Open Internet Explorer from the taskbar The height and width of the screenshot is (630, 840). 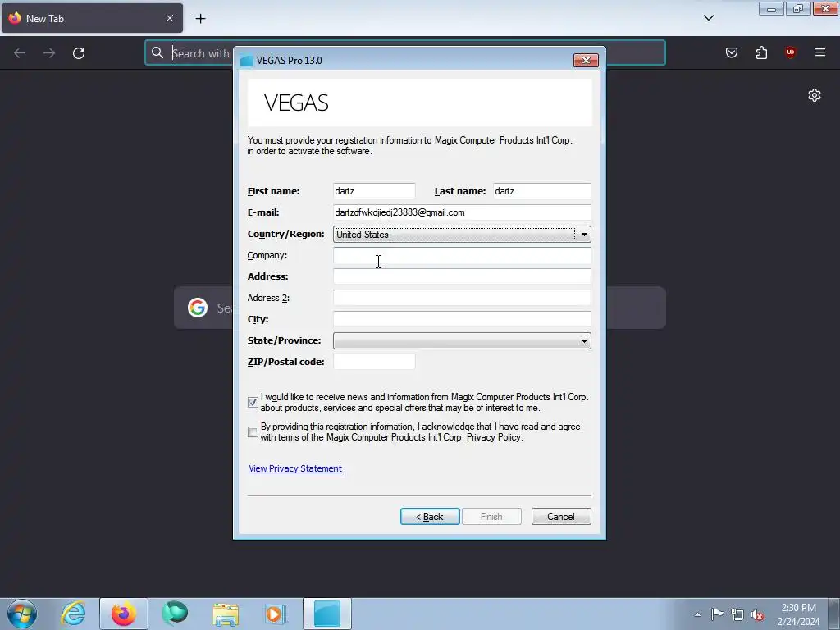click(73, 614)
